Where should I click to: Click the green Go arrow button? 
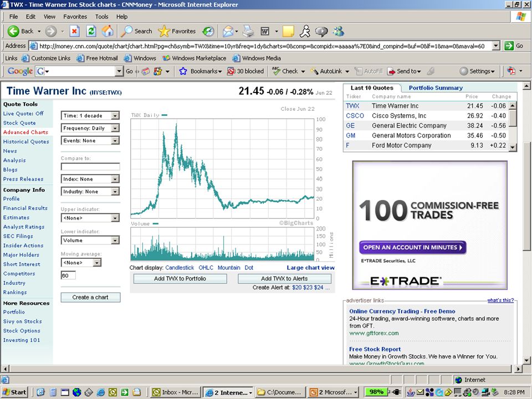(509, 46)
